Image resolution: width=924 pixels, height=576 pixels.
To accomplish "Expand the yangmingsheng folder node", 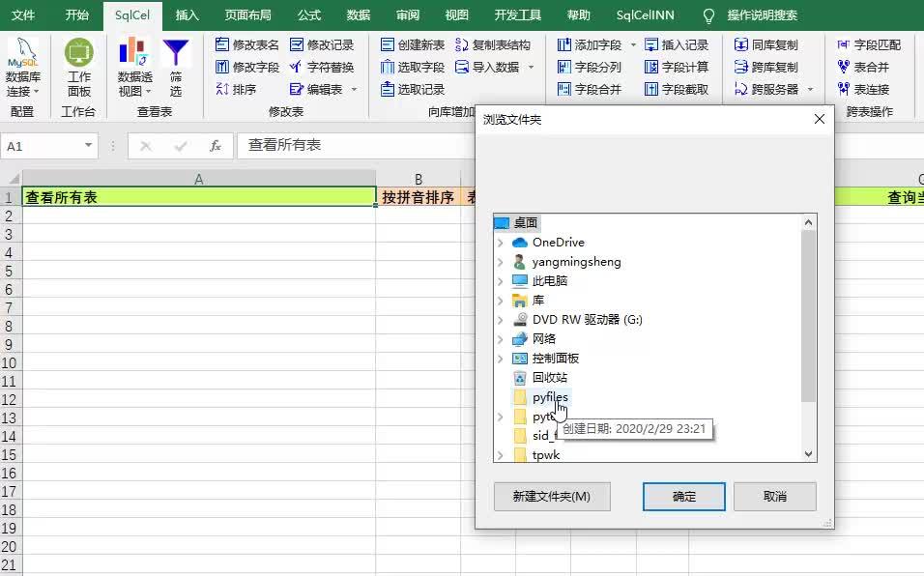I will 501,262.
